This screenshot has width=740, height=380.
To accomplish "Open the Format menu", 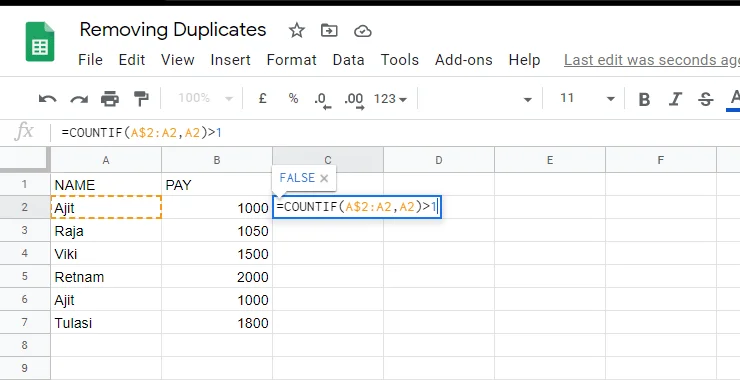I will point(292,60).
